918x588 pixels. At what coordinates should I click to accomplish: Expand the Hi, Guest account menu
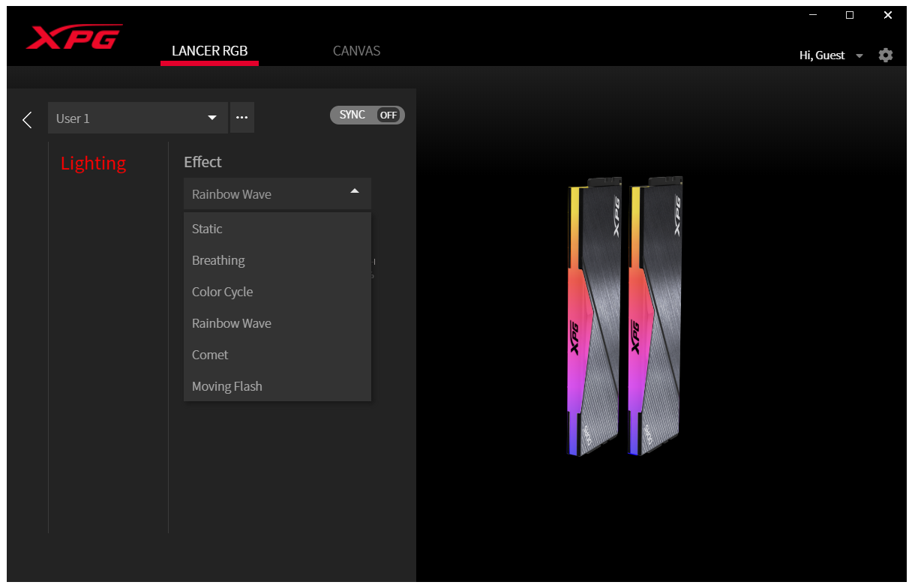coord(831,55)
